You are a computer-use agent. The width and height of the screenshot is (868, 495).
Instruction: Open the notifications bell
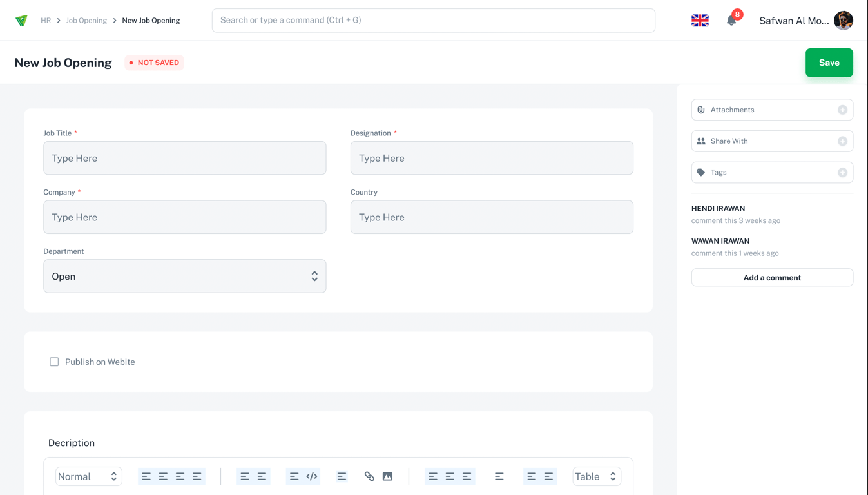(731, 21)
